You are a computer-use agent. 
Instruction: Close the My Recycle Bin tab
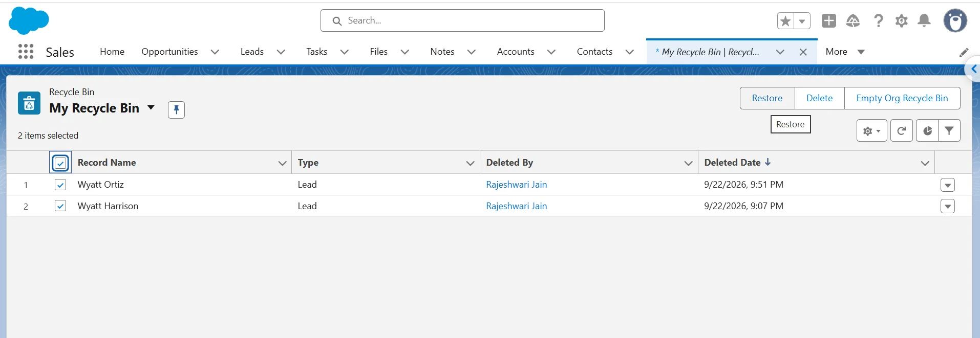[x=803, y=52]
